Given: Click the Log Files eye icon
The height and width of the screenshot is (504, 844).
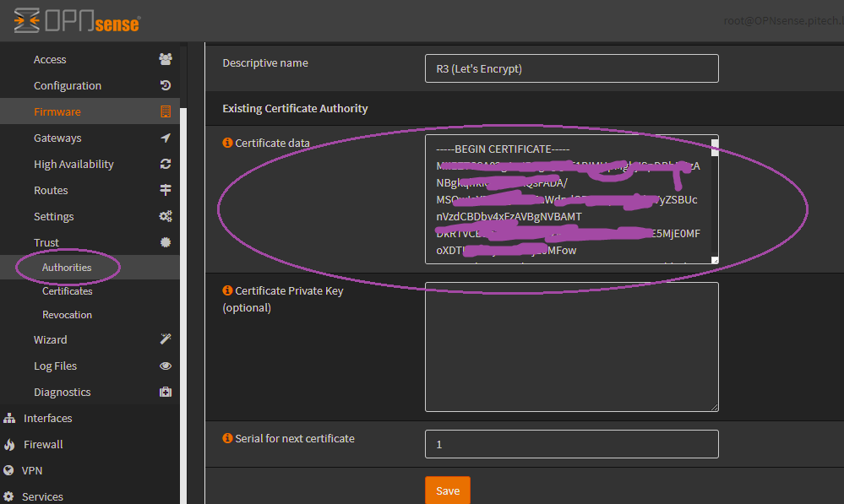Looking at the screenshot, I should click(x=166, y=366).
